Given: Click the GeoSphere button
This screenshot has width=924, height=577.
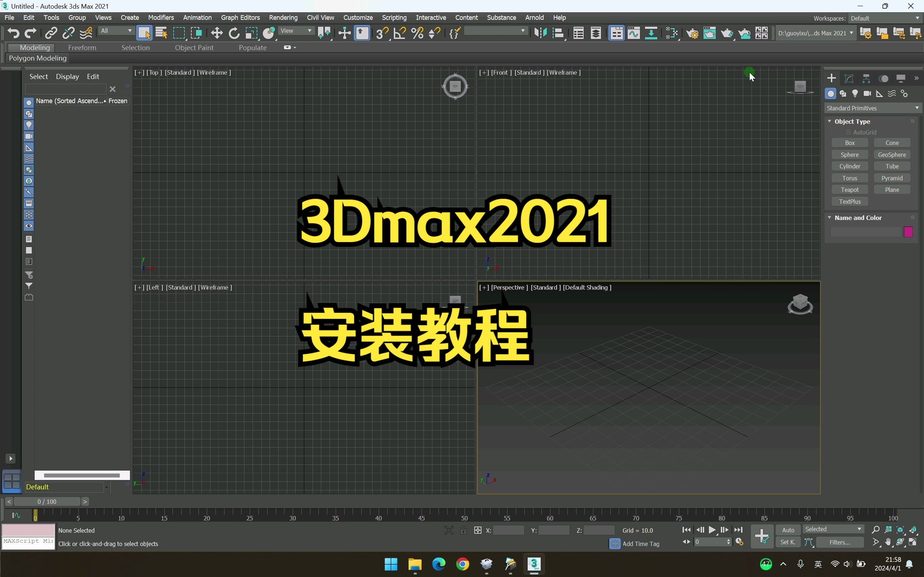Looking at the screenshot, I should coord(892,155).
